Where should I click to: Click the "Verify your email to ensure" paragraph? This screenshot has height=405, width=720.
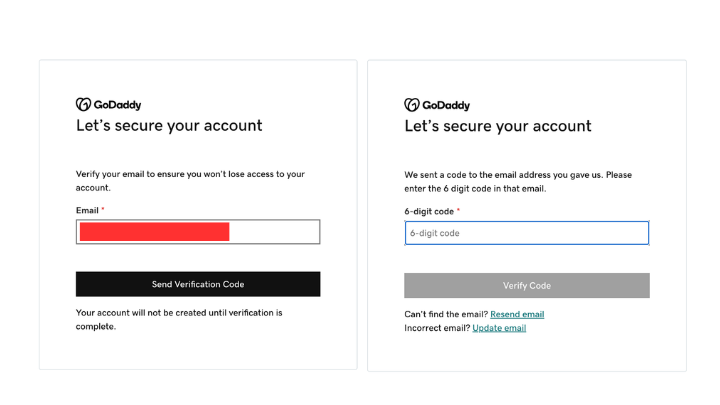coord(190,181)
